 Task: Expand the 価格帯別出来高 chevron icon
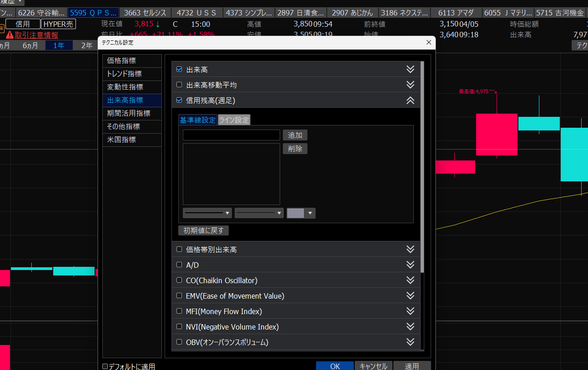click(x=410, y=249)
